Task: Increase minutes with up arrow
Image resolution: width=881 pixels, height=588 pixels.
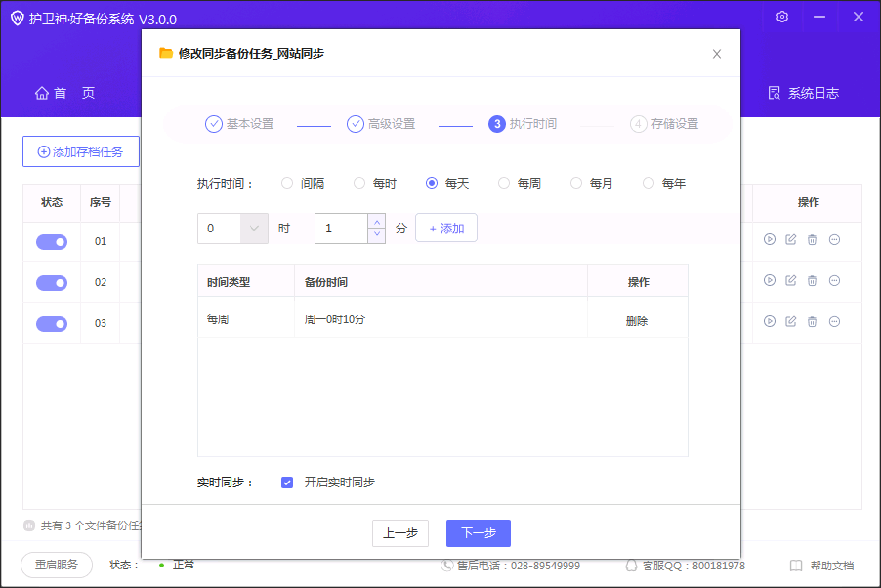Action: click(x=377, y=222)
